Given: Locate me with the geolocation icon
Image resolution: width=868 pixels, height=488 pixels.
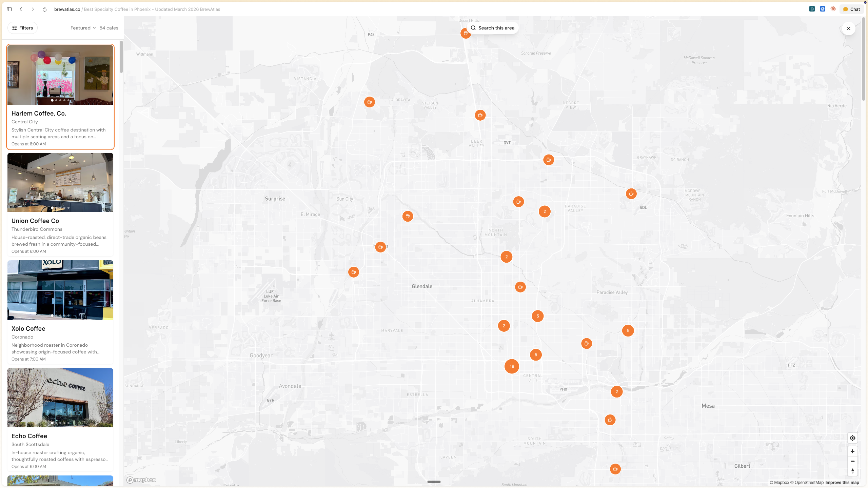Looking at the screenshot, I should (x=852, y=438).
